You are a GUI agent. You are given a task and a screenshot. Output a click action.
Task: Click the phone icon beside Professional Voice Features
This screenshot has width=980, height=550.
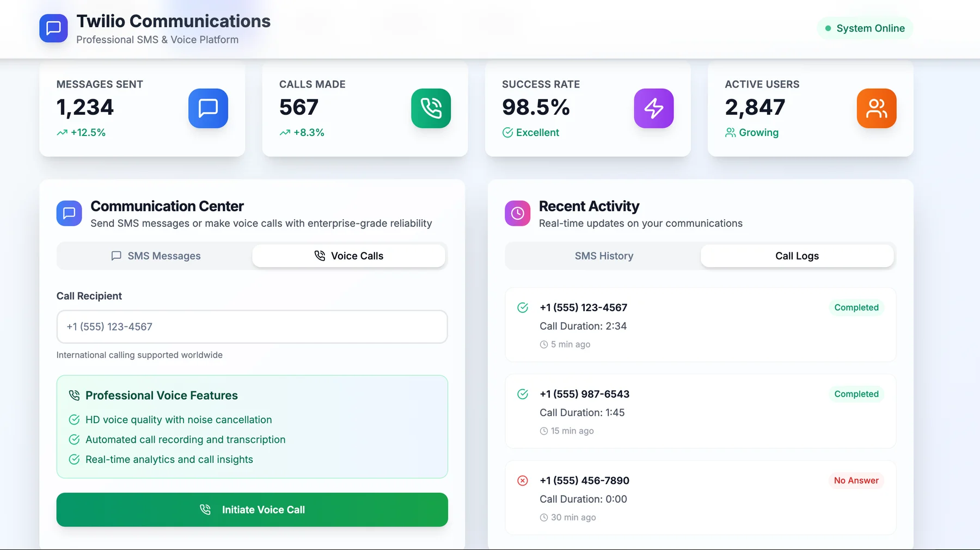click(74, 395)
